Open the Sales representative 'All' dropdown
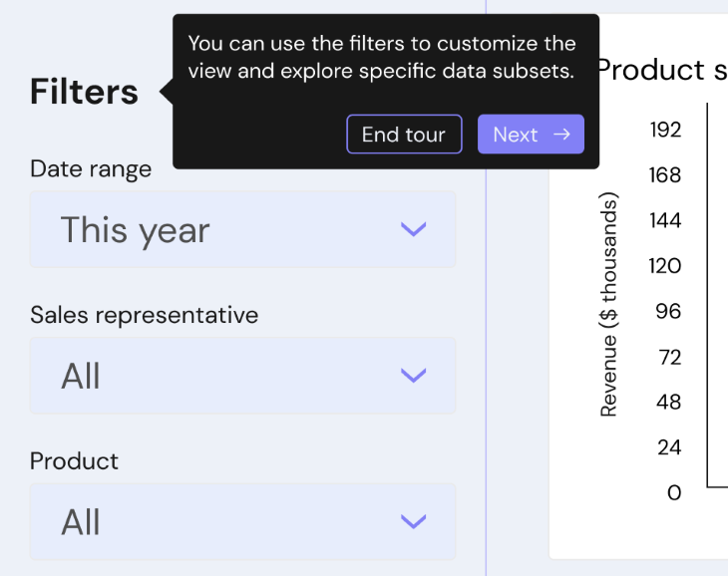The height and width of the screenshot is (576, 728). click(242, 375)
